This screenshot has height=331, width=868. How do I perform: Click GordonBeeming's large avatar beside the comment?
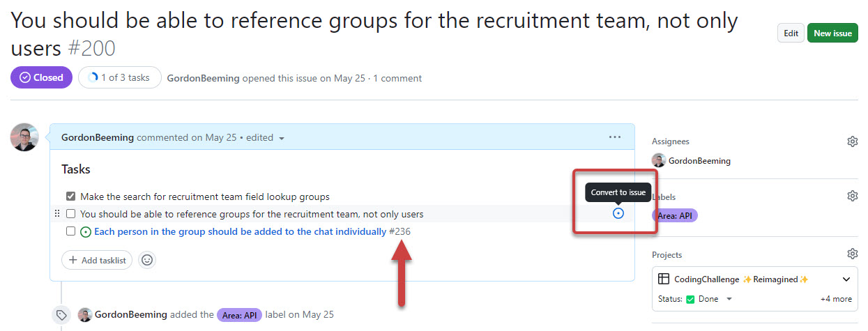[24, 137]
